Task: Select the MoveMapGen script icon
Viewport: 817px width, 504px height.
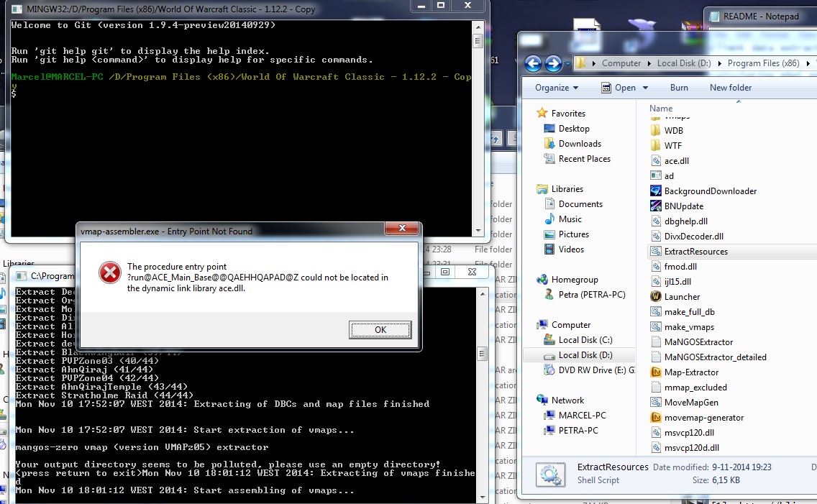Action: coord(656,402)
